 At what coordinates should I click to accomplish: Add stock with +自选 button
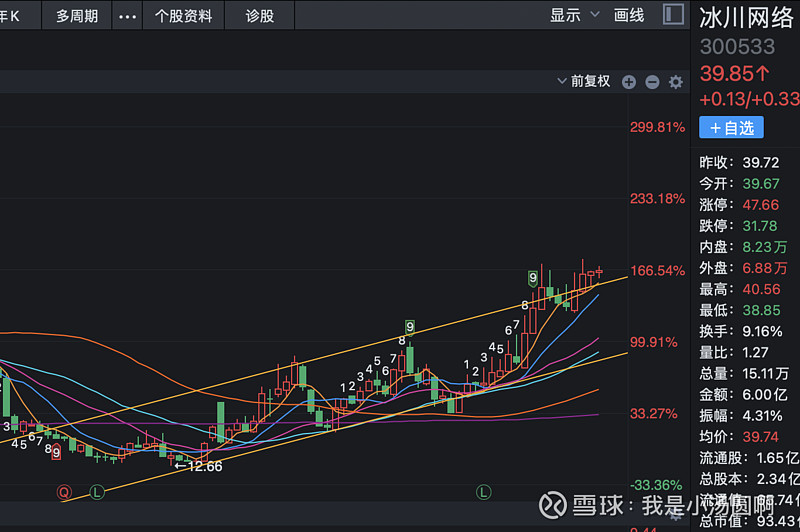point(731,128)
